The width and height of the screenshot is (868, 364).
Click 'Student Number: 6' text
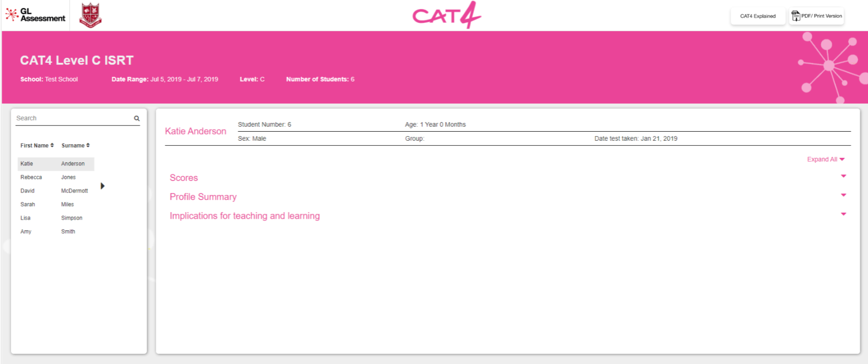pos(265,125)
